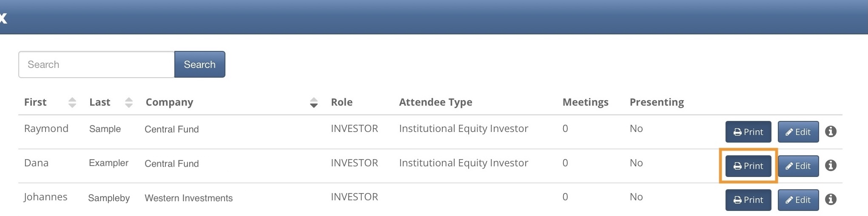Click the X logo in header bar
This screenshot has height=216, width=868.
pyautogui.click(x=3, y=18)
